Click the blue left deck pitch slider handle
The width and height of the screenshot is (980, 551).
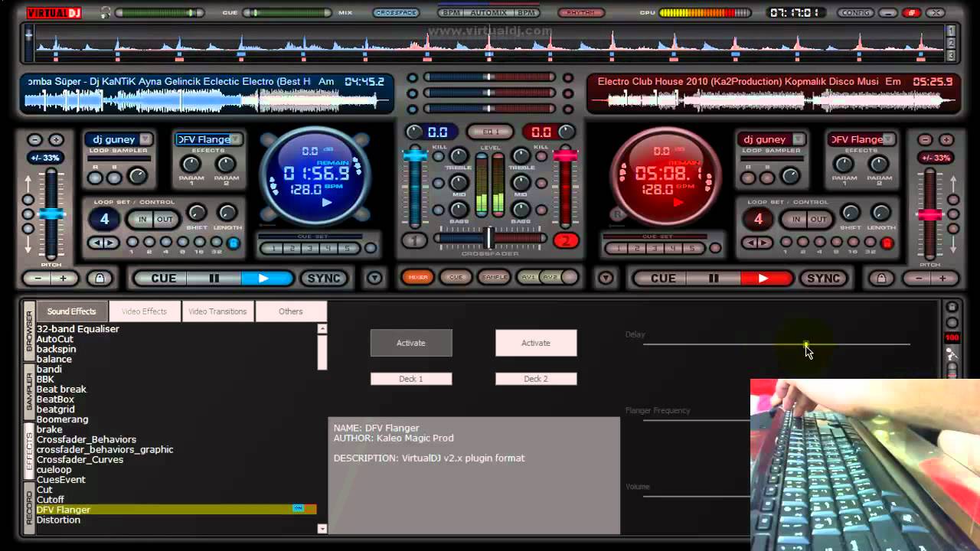[52, 214]
